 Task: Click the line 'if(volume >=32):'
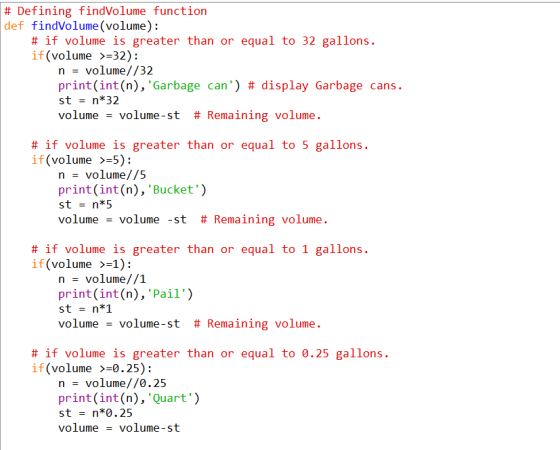(x=85, y=56)
